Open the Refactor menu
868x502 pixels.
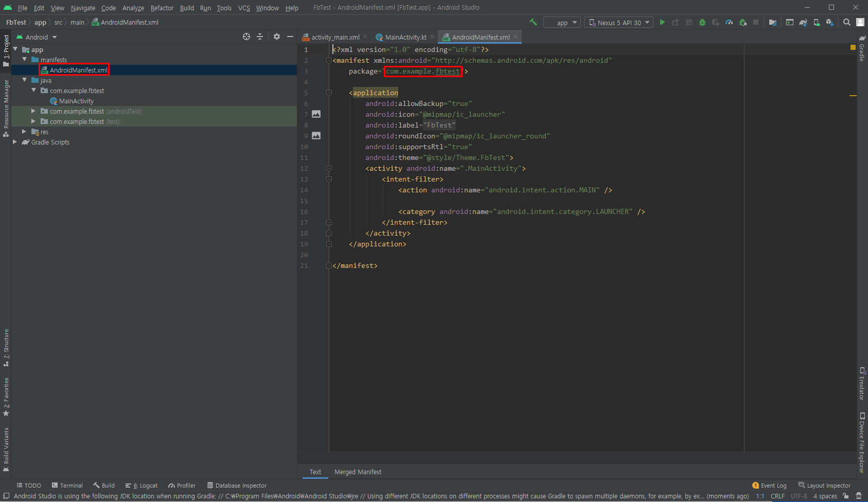[162, 8]
